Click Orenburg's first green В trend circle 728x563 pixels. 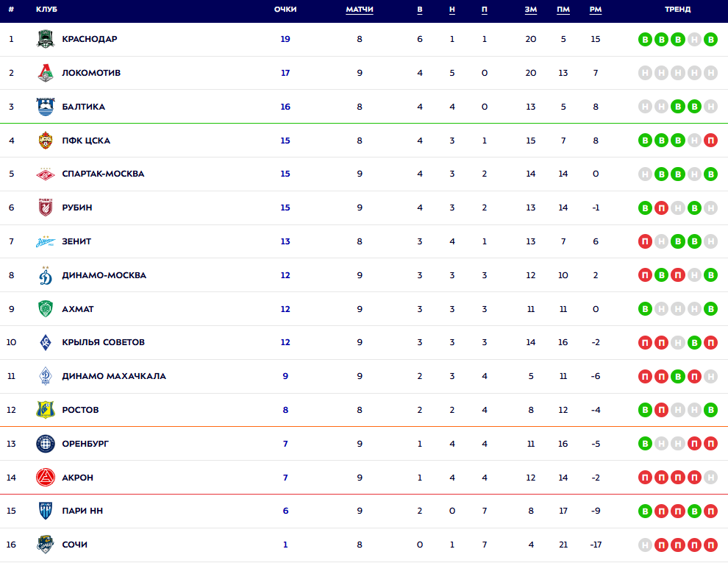pyautogui.click(x=646, y=444)
